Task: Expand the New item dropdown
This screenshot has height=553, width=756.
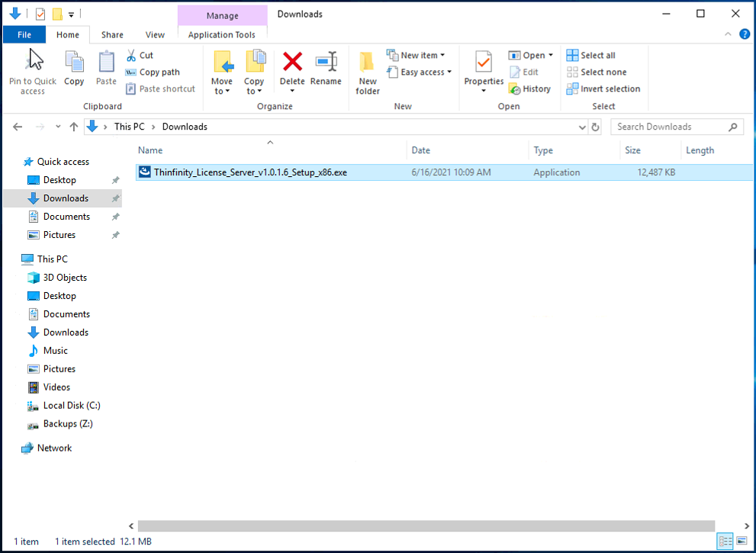Action: click(x=442, y=54)
